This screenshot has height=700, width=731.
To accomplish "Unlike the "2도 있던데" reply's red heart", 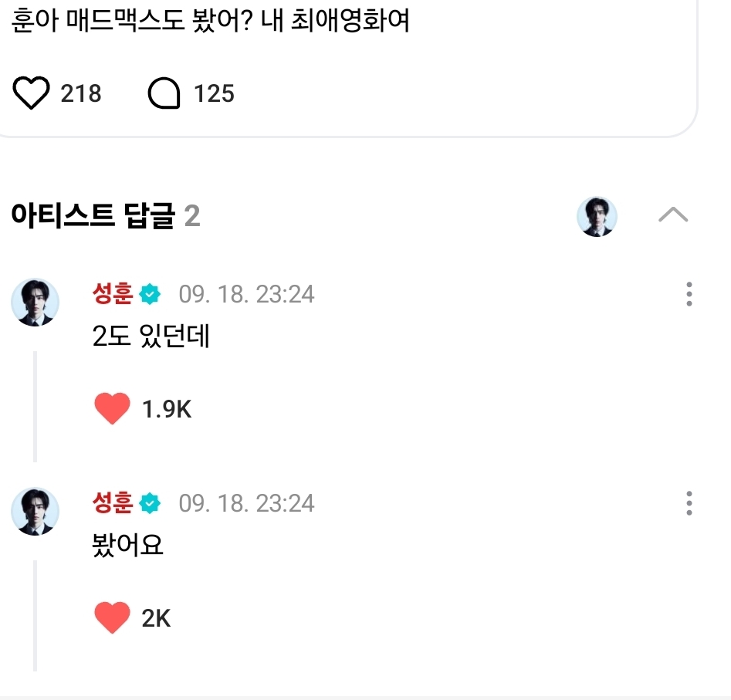I will coord(113,409).
